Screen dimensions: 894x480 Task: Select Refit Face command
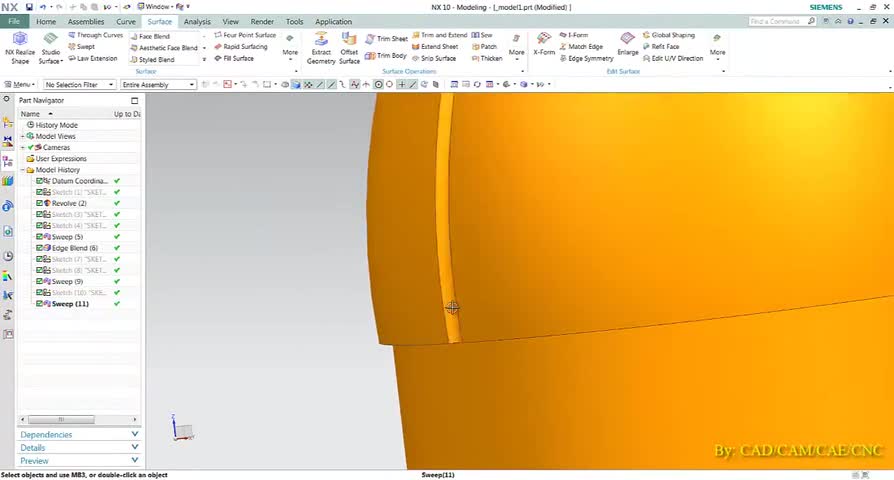pos(661,47)
